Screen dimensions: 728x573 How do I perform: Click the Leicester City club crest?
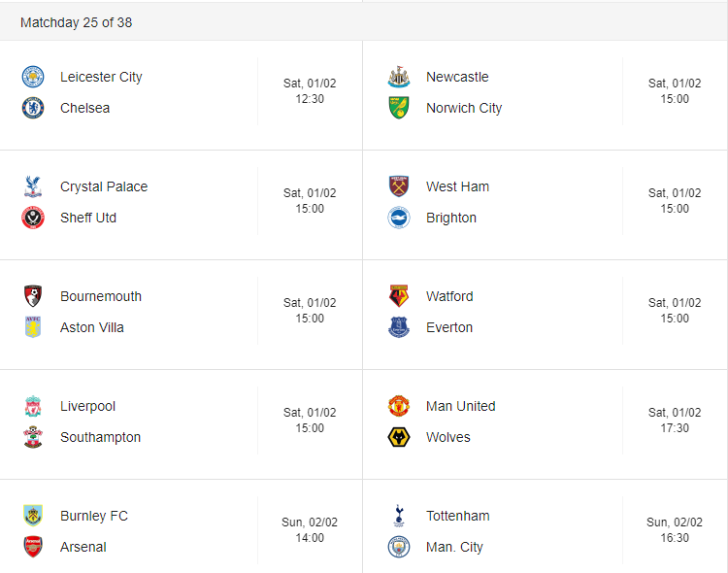pos(33,77)
